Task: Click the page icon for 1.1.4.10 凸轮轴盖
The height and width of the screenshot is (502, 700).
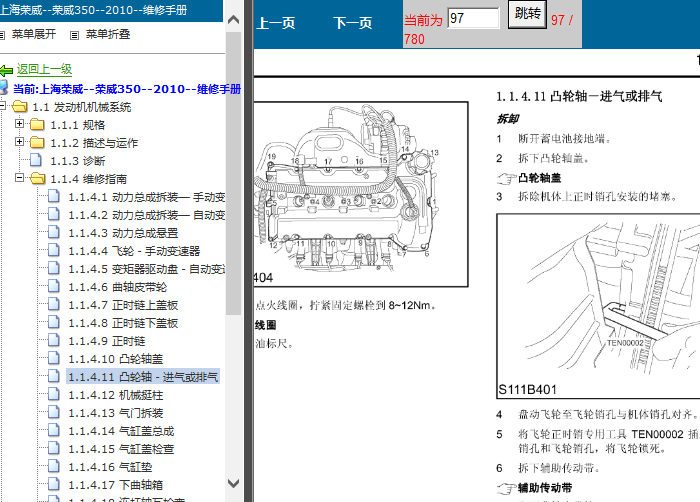Action: click(54, 358)
